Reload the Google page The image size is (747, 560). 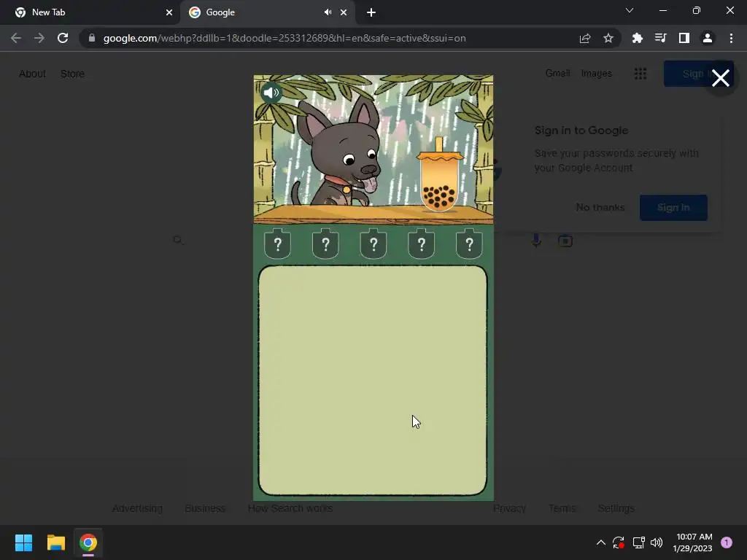[x=63, y=38]
